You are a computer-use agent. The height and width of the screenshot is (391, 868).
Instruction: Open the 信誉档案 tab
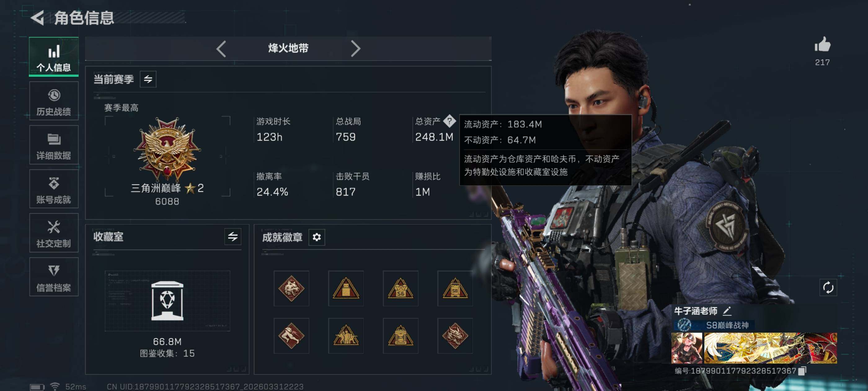[54, 277]
